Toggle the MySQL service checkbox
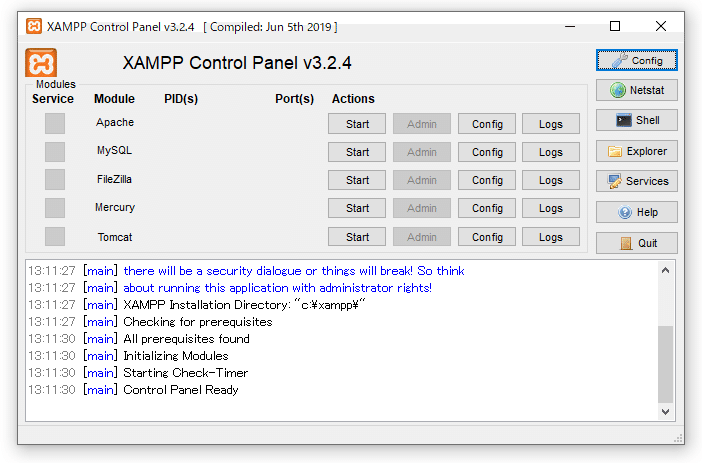This screenshot has height=463, width=702. pos(55,151)
